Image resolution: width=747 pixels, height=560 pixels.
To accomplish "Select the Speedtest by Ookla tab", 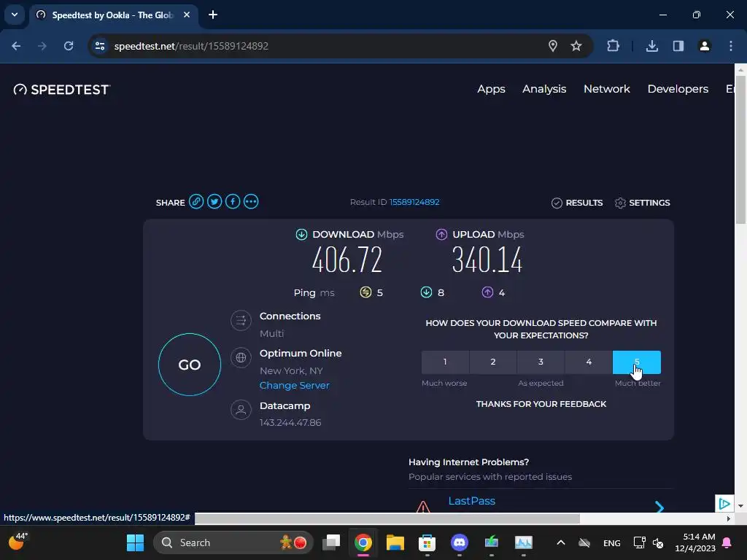I will tap(112, 15).
